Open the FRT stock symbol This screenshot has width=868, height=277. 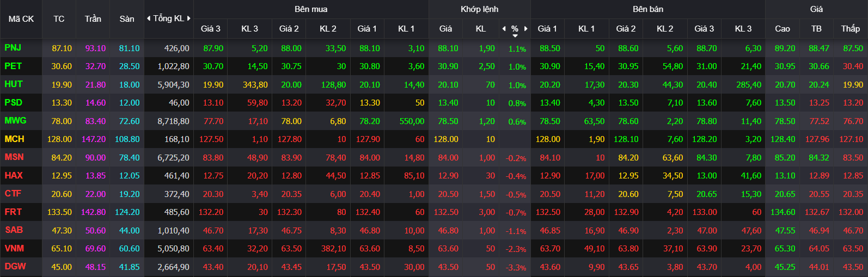tap(13, 212)
